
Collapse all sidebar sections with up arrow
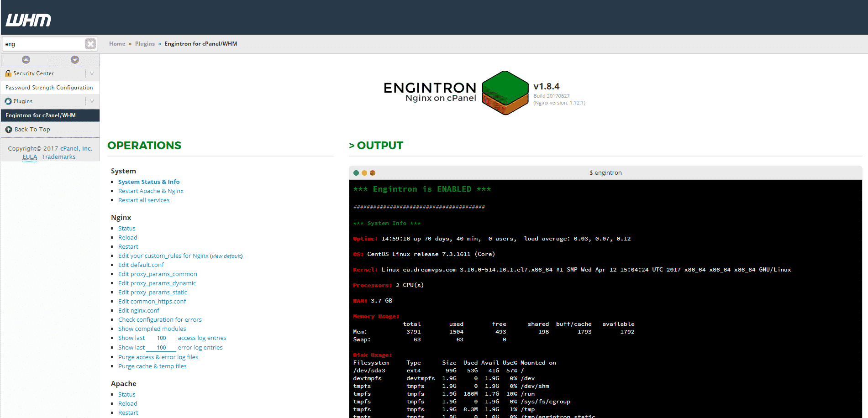tap(26, 60)
